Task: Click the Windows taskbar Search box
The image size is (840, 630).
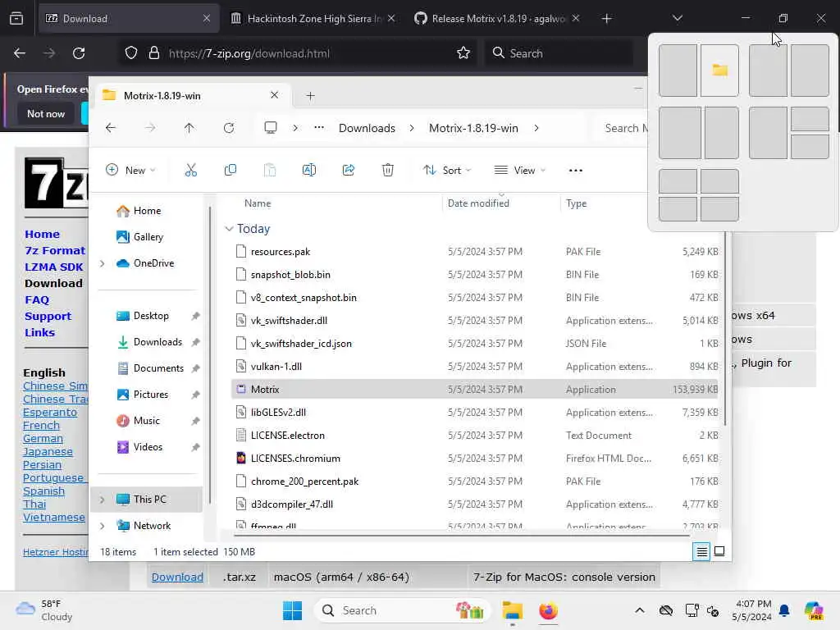Action: (x=402, y=610)
